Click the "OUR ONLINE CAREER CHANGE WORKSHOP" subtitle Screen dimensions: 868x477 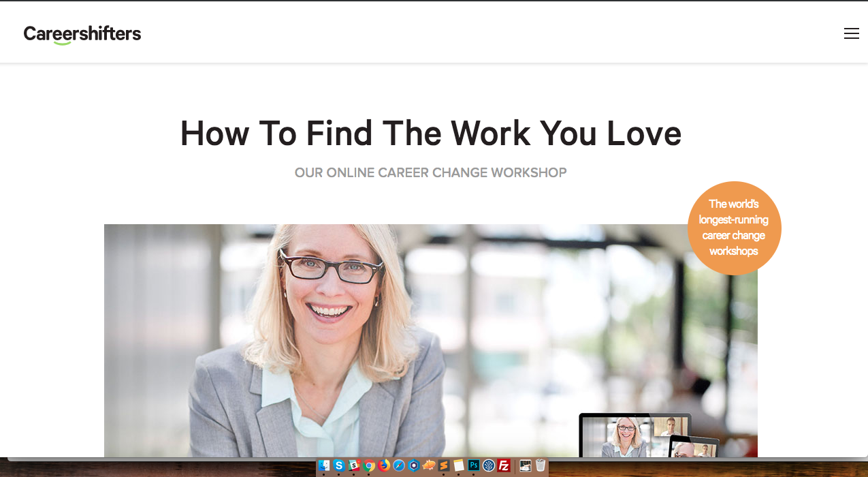point(430,172)
